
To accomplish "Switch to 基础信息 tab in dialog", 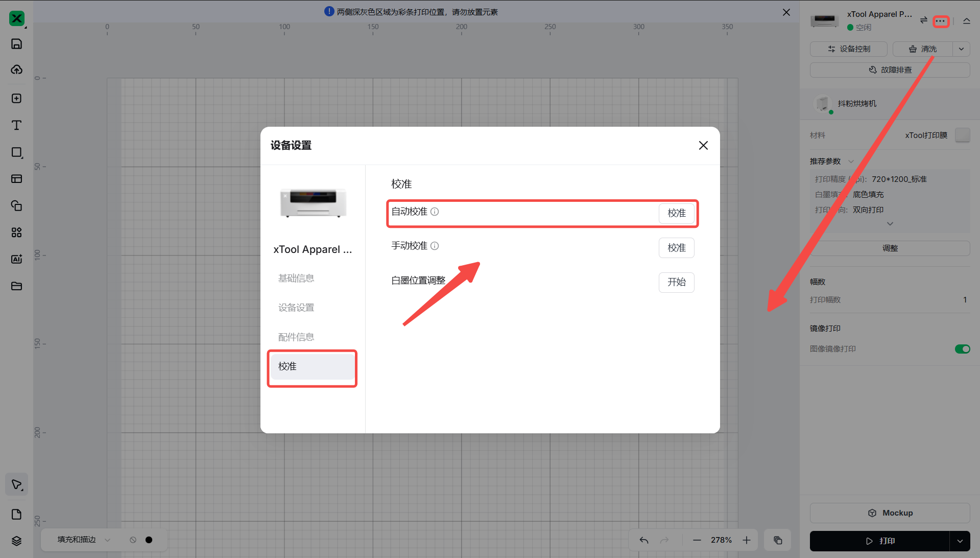I will pos(296,278).
